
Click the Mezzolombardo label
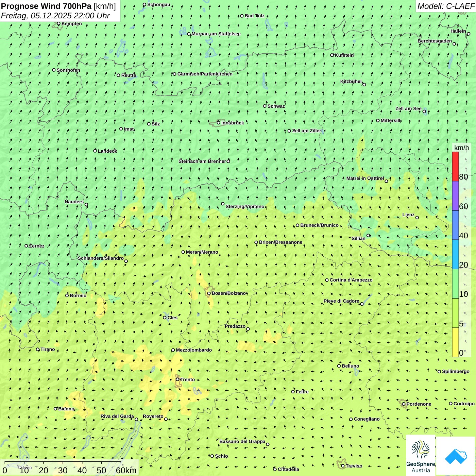[194, 350]
